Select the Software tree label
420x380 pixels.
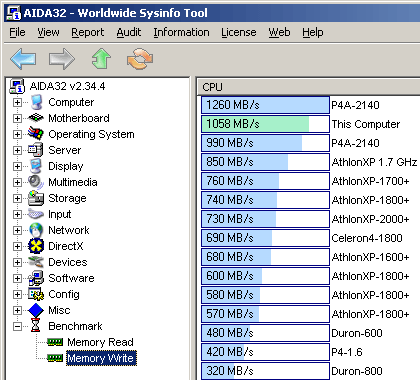(71, 278)
